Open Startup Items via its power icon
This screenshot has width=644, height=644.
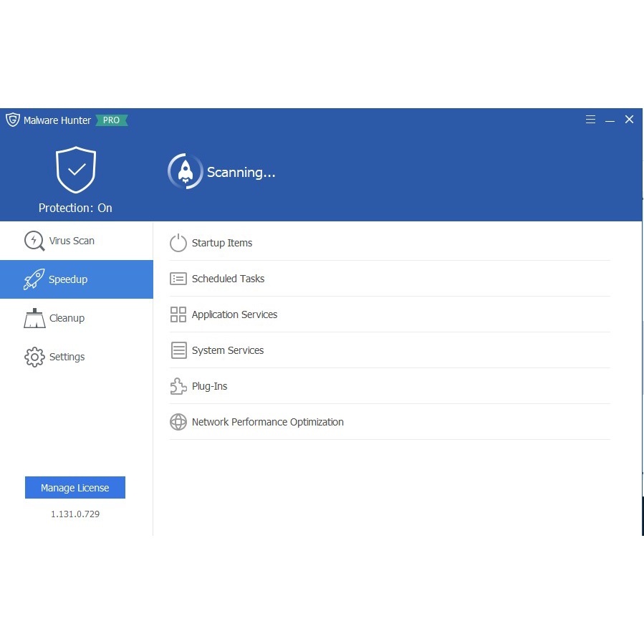tap(178, 243)
